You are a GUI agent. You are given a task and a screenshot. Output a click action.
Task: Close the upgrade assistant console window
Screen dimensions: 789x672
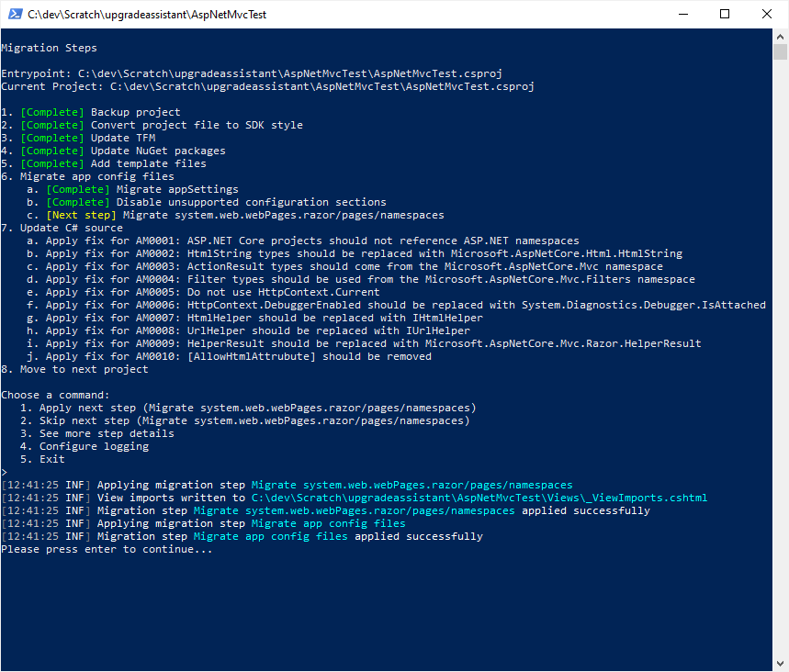(x=767, y=15)
